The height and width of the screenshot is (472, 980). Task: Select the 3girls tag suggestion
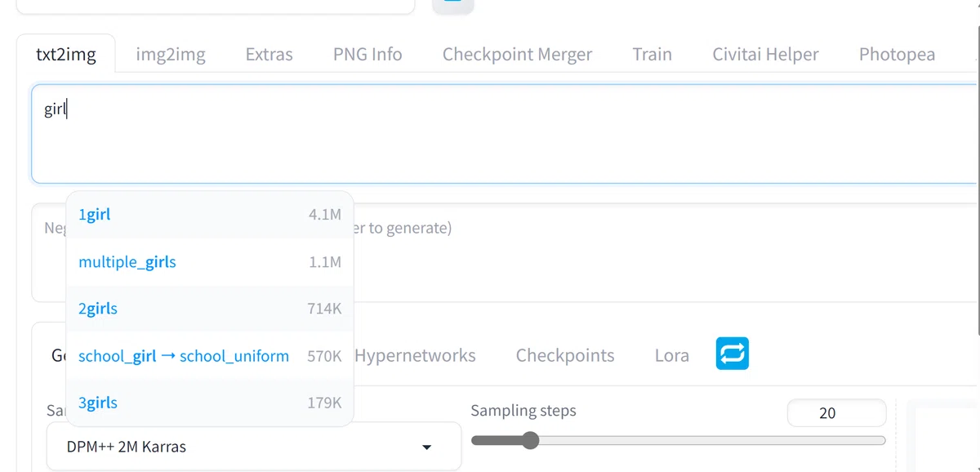point(210,403)
